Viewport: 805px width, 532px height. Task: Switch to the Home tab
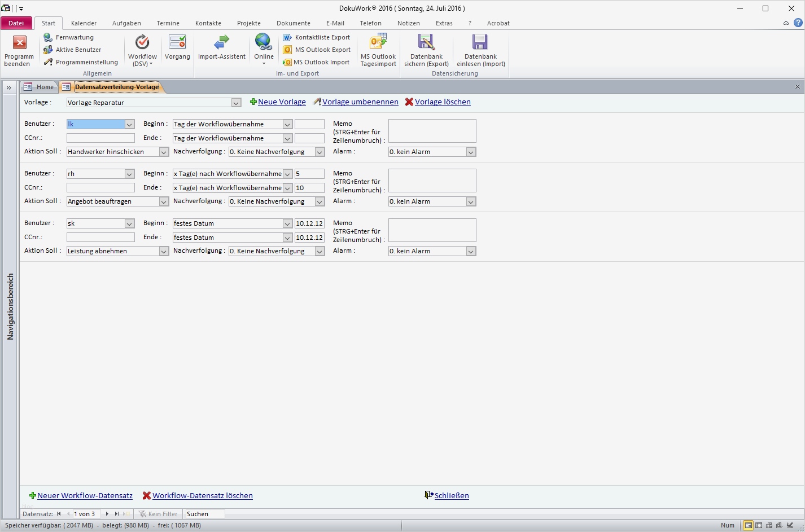[x=39, y=87]
